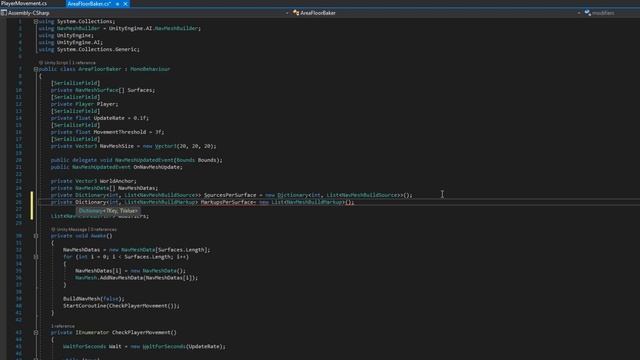
Task: Collapse the Awake method block
Action: (36, 236)
